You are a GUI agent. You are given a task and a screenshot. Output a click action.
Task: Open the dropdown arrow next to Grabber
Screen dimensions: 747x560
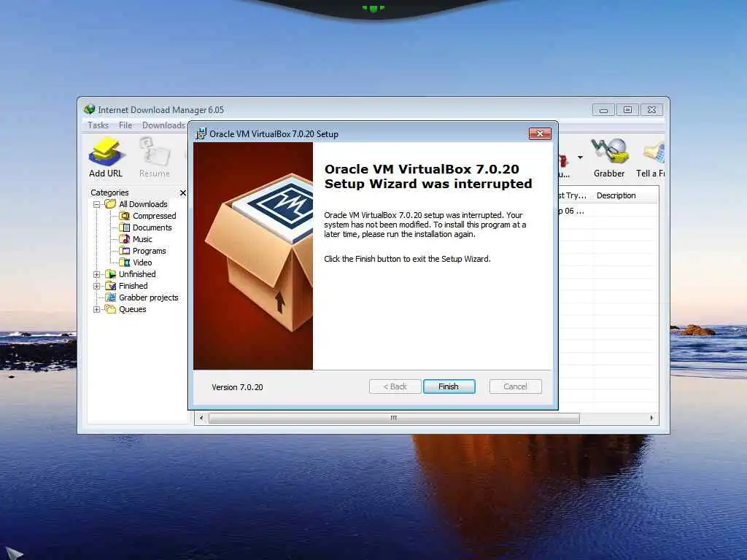[580, 157]
